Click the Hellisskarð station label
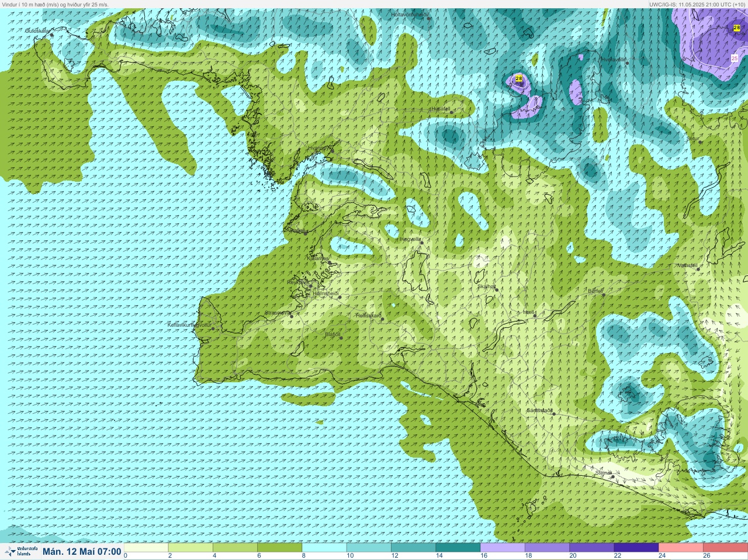Image resolution: width=748 pixels, height=560 pixels. tap(368, 316)
